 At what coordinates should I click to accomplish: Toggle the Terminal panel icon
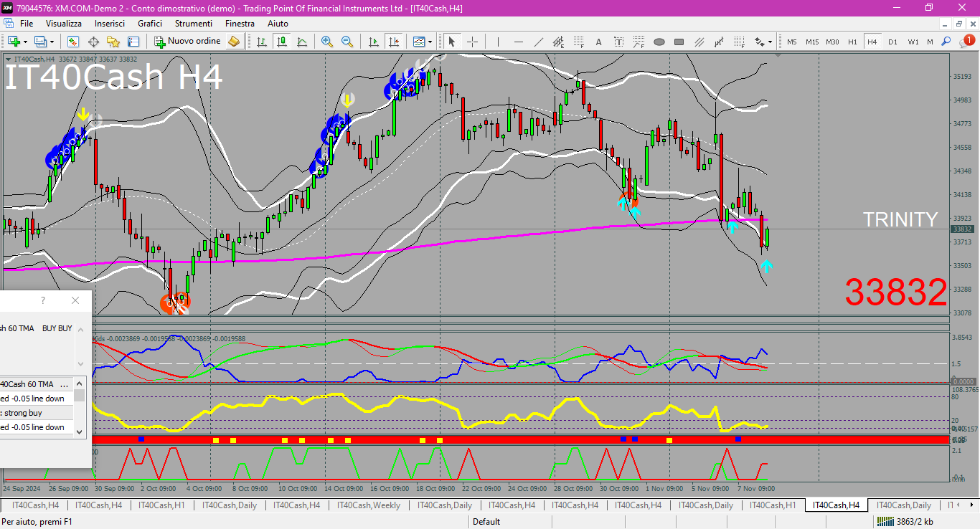pyautogui.click(x=133, y=42)
